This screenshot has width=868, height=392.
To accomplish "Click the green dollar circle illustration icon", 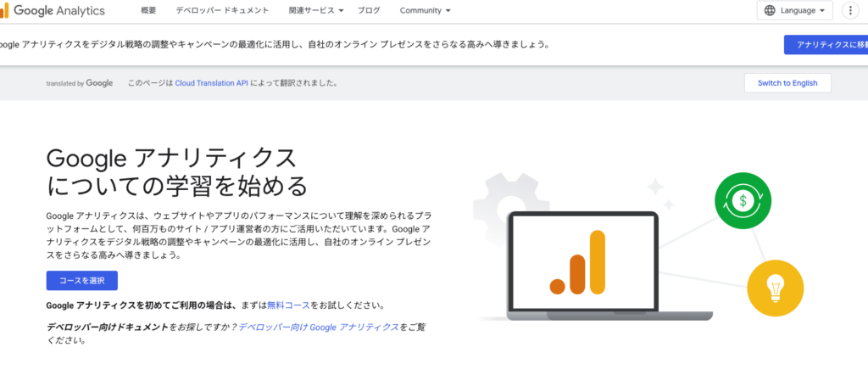I will (743, 200).
